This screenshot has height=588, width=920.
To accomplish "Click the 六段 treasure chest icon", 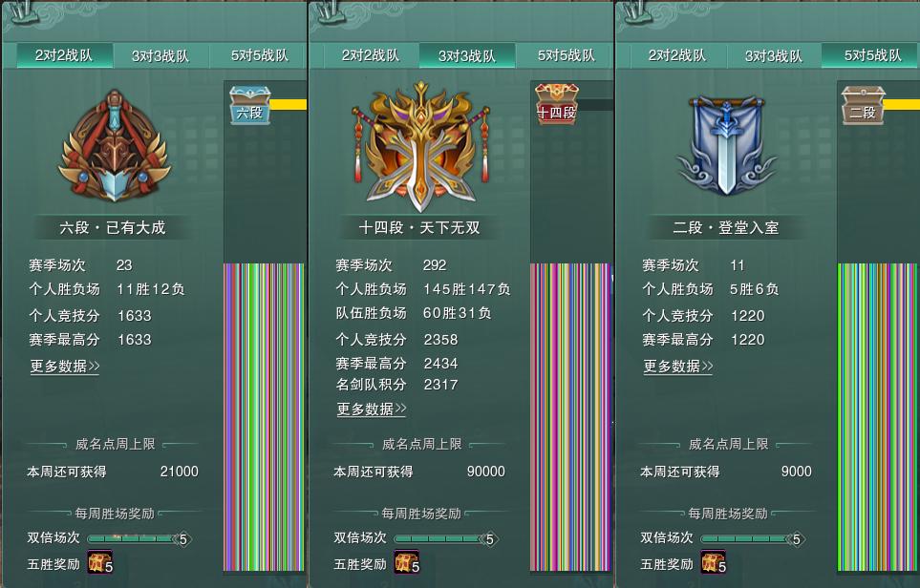I will [x=250, y=106].
